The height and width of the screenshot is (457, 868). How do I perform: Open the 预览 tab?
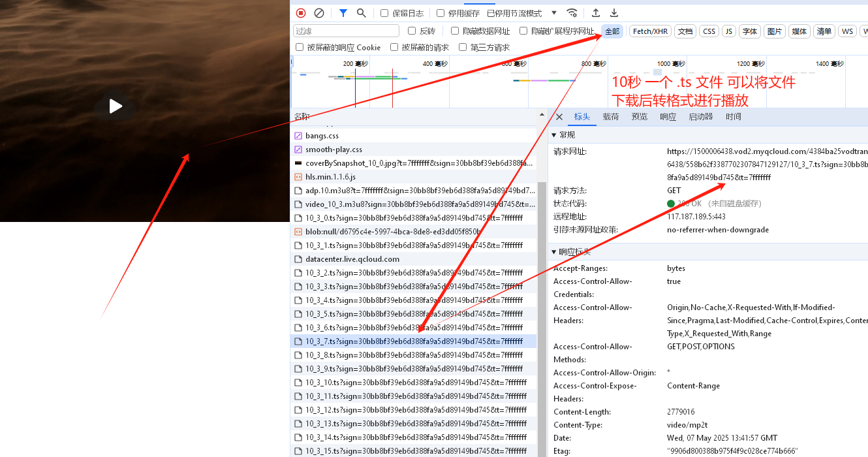(640, 117)
